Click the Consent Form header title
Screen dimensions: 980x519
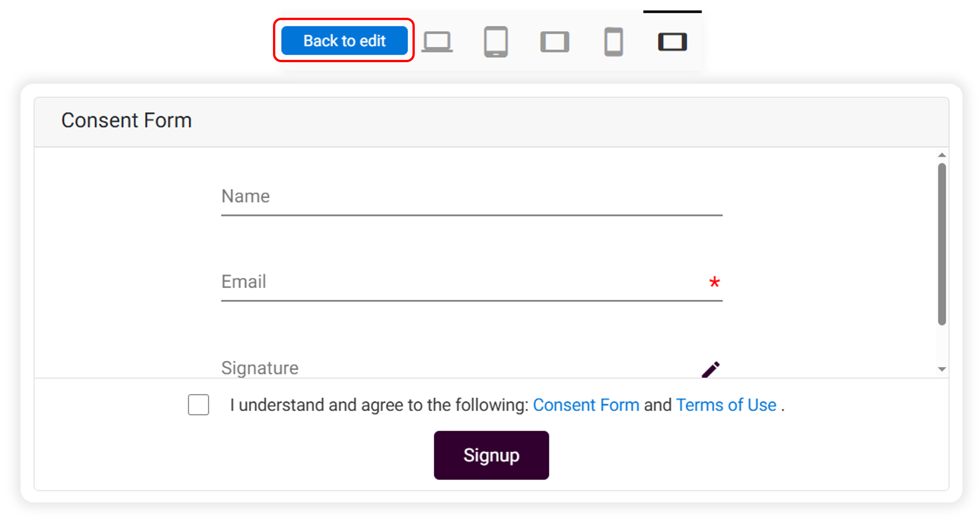click(x=126, y=121)
